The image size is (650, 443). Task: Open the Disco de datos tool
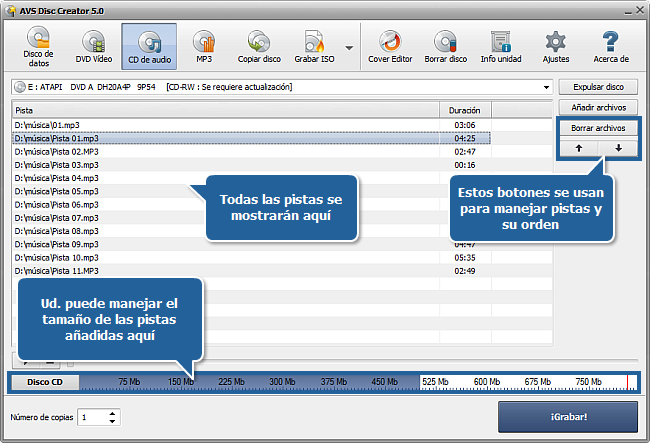pos(39,46)
